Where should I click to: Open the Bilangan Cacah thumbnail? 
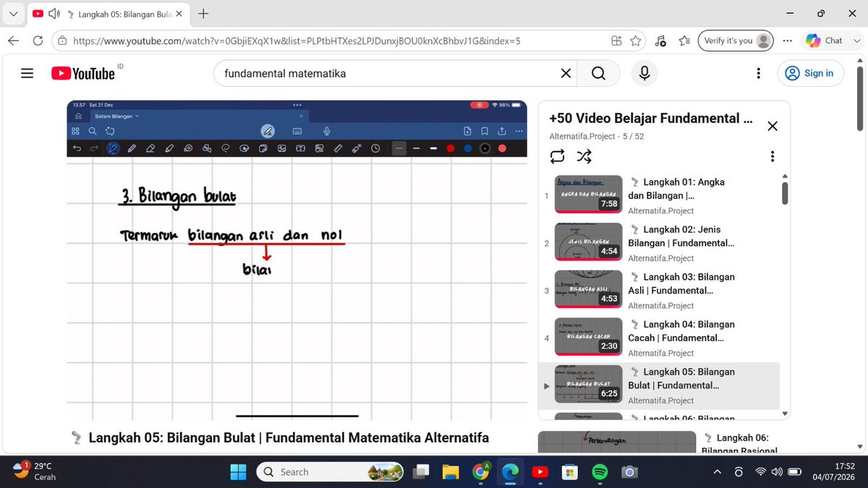pos(588,337)
